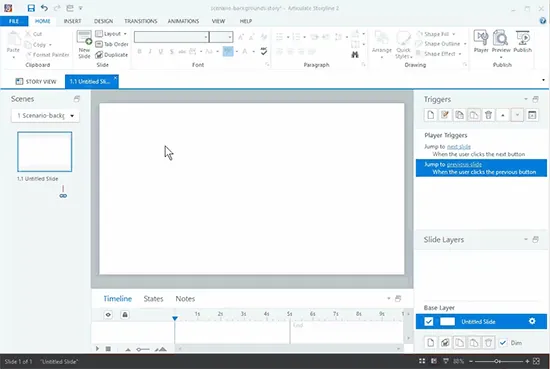The height and width of the screenshot is (369, 550).
Task: Edit the selected trigger
Action: [x=445, y=115]
